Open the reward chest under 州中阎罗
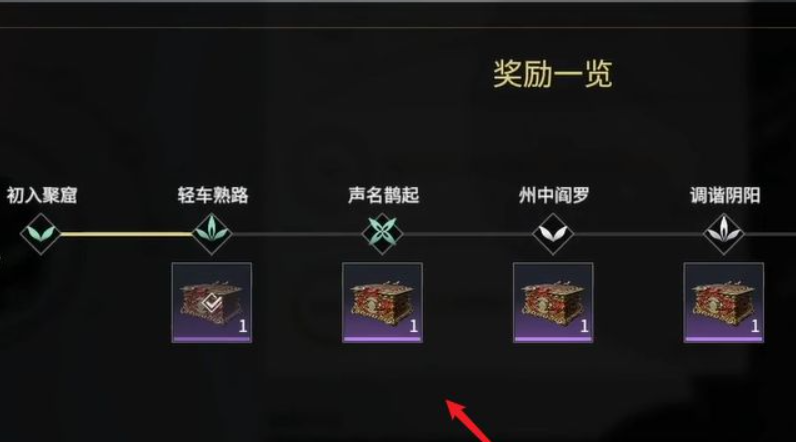 click(x=553, y=302)
